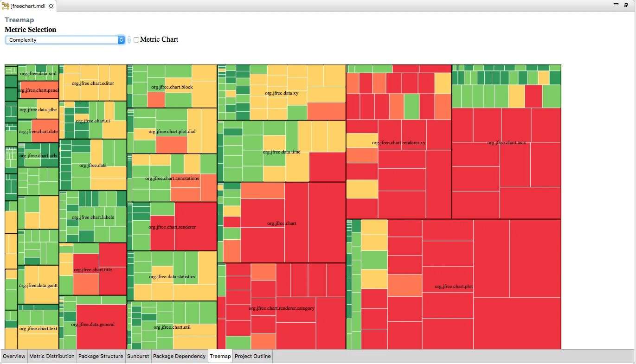Click the org.jfree.data.general package label
The width and height of the screenshot is (636, 364).
pos(93,324)
